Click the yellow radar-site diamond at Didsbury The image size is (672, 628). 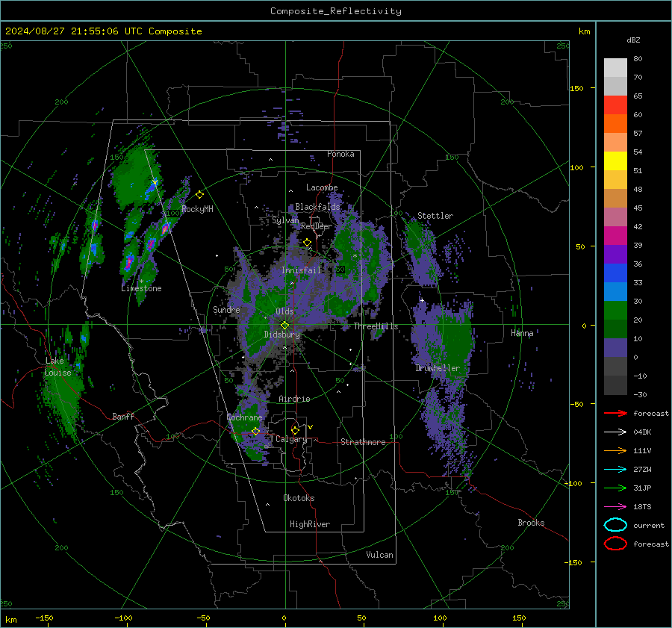pos(284,326)
